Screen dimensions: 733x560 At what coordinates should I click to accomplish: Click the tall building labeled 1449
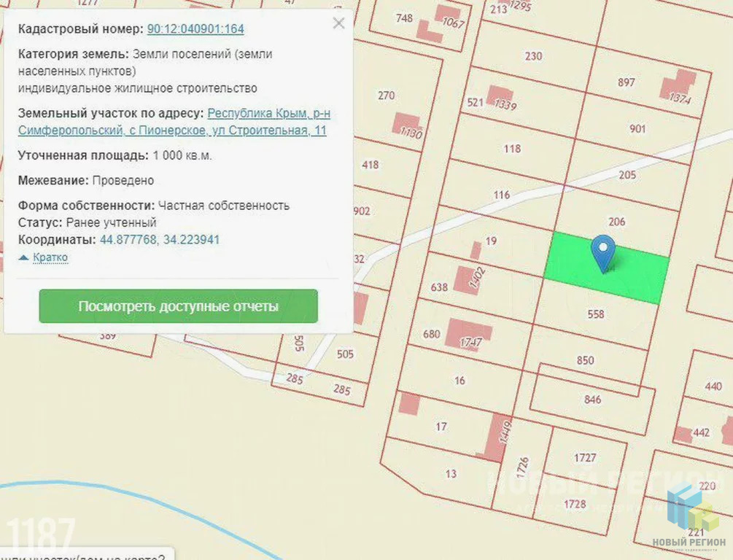500,436
